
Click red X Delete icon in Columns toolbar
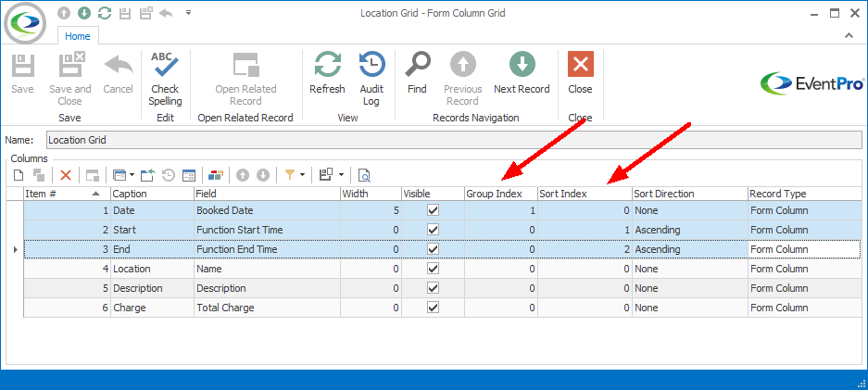pyautogui.click(x=66, y=175)
